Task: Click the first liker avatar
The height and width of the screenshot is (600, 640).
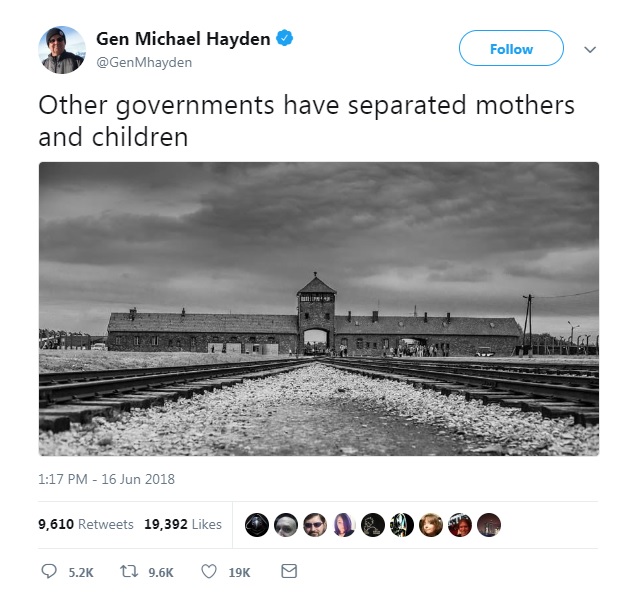Action: 257,524
